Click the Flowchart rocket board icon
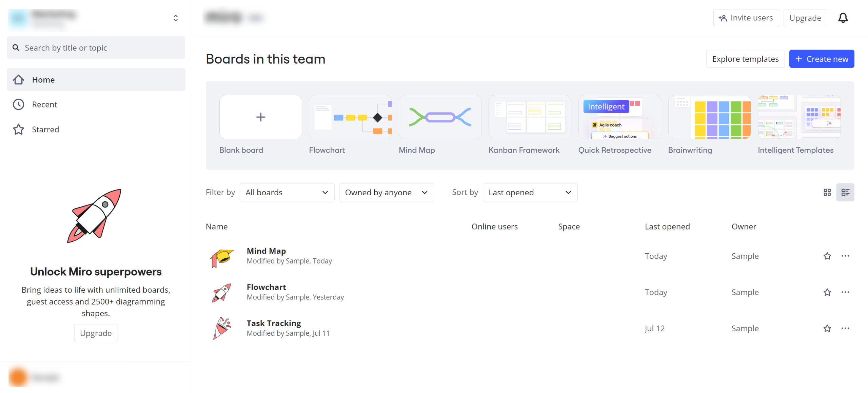This screenshot has width=868, height=393. 222,292
